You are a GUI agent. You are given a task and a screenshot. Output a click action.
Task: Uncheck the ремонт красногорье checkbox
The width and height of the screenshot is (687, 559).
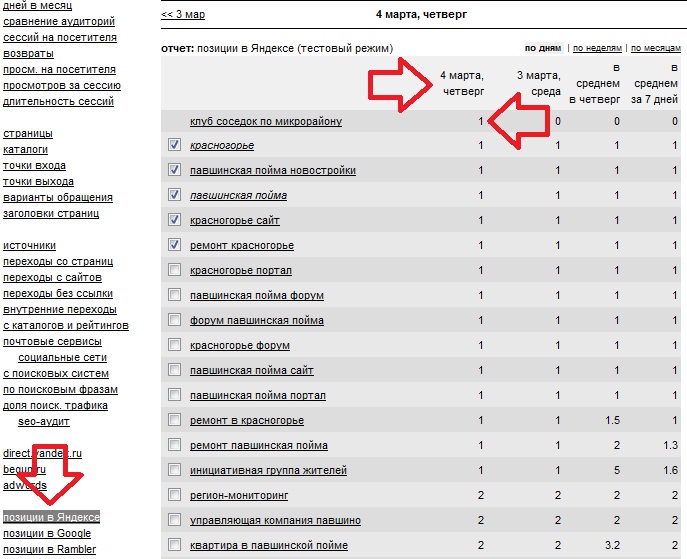click(x=175, y=245)
